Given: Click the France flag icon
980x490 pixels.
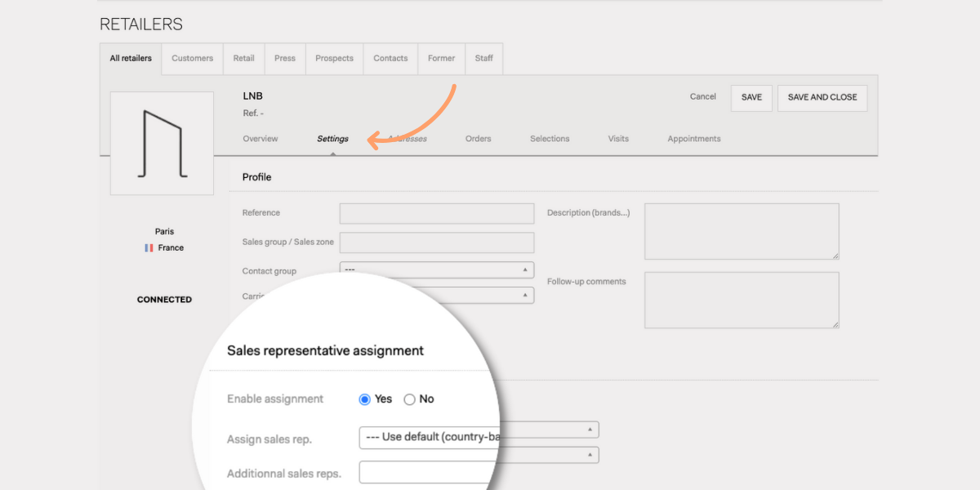Looking at the screenshot, I should [149, 247].
